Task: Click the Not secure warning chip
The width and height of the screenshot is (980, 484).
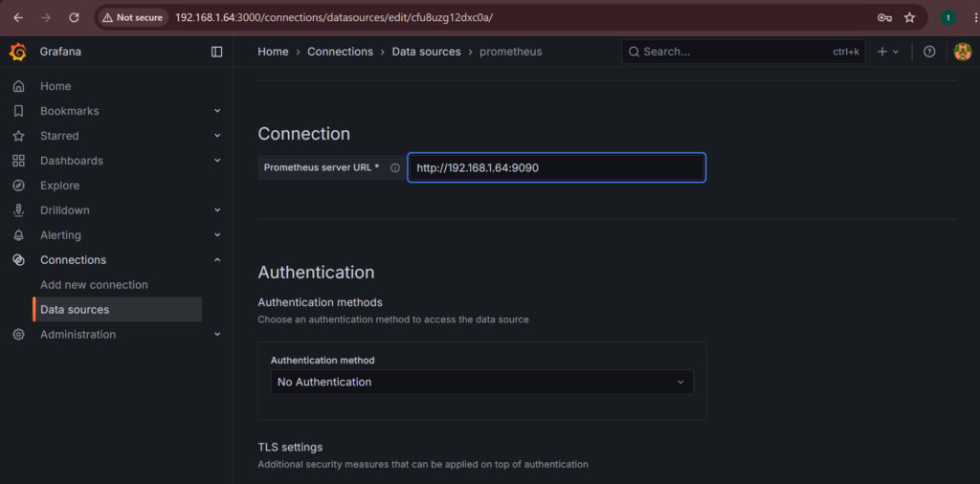Action: (132, 17)
